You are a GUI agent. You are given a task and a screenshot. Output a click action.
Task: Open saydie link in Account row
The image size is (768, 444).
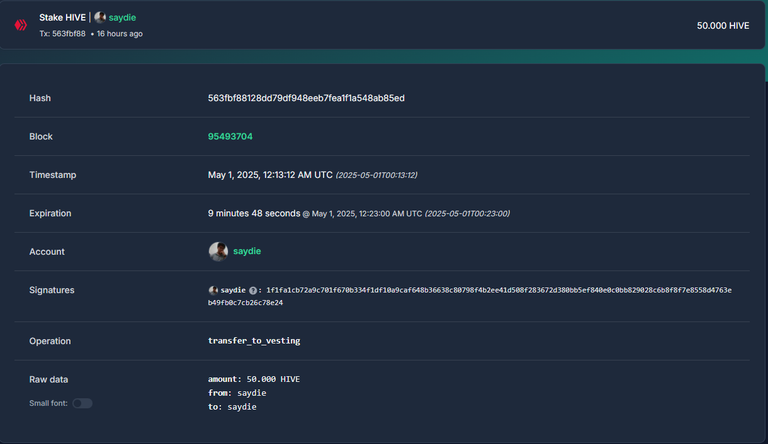pyautogui.click(x=247, y=251)
